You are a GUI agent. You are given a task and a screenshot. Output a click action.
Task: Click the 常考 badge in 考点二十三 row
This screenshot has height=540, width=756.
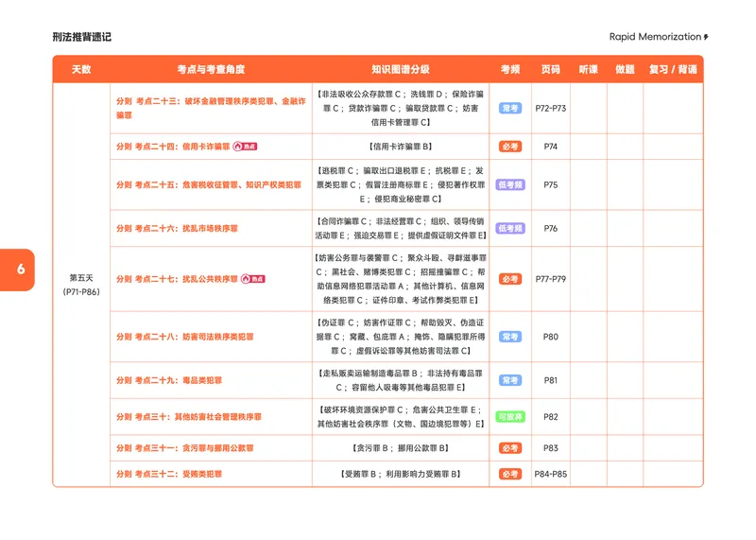[x=510, y=108]
